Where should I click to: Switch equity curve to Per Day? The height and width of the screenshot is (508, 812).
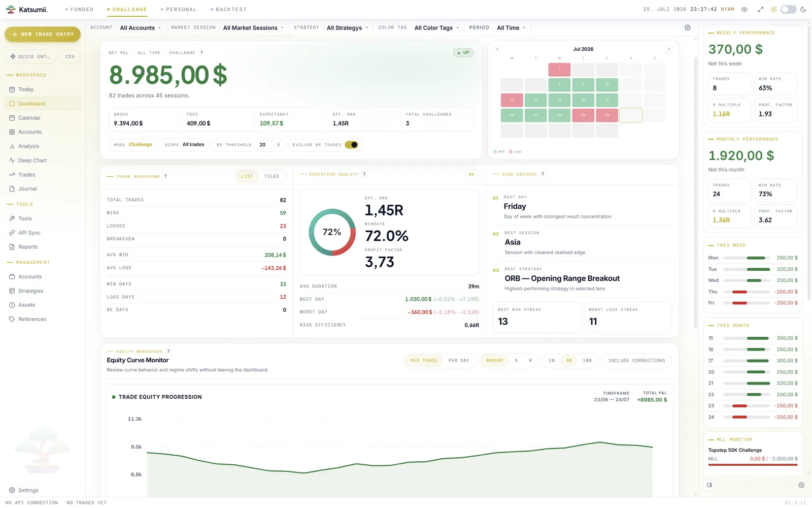[x=459, y=361]
